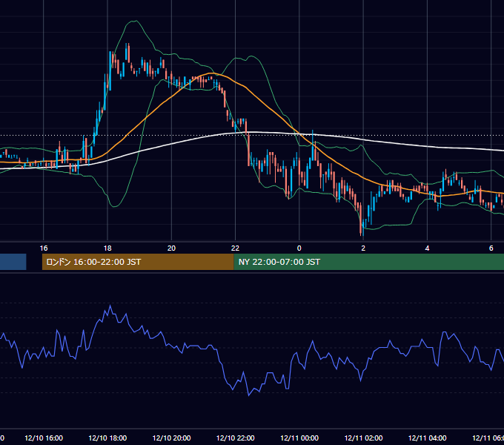The image size is (504, 445).
Task: Click the 12/10 22:00 time axis label
Action: tap(236, 438)
